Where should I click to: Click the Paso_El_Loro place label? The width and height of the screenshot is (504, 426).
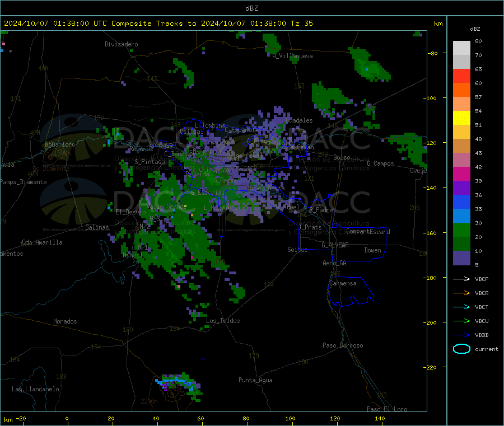387,409
